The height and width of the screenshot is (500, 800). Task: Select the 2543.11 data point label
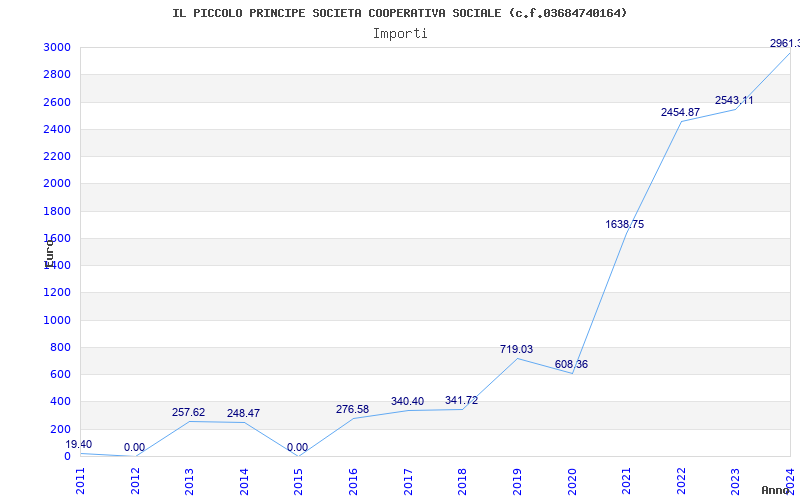[x=734, y=100]
